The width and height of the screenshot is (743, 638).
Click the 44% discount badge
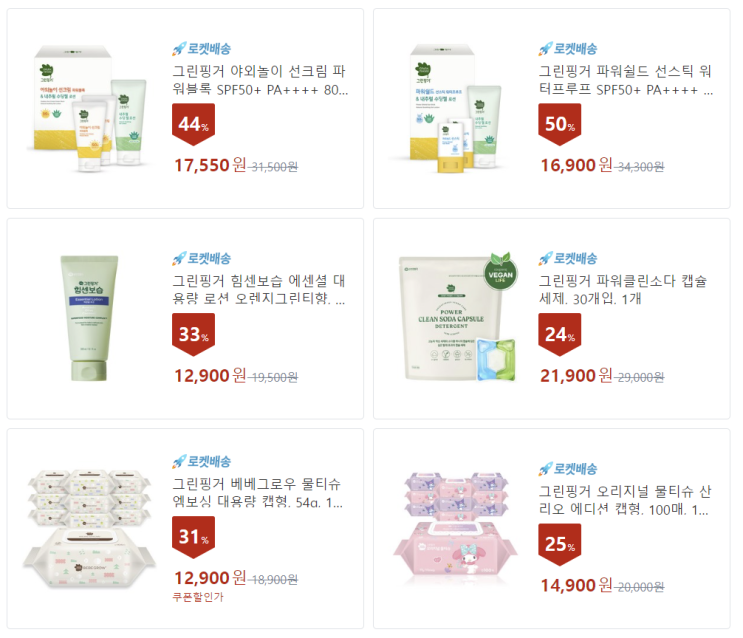click(x=193, y=124)
